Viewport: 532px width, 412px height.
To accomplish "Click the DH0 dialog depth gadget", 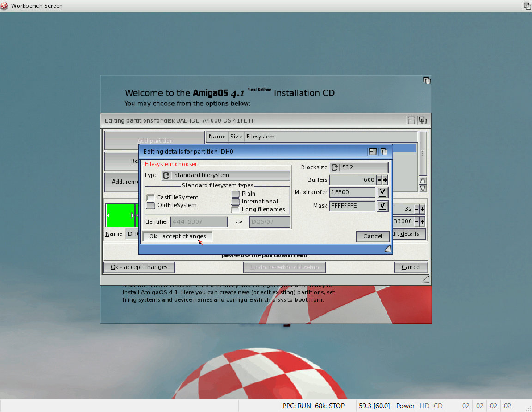I will click(x=384, y=151).
